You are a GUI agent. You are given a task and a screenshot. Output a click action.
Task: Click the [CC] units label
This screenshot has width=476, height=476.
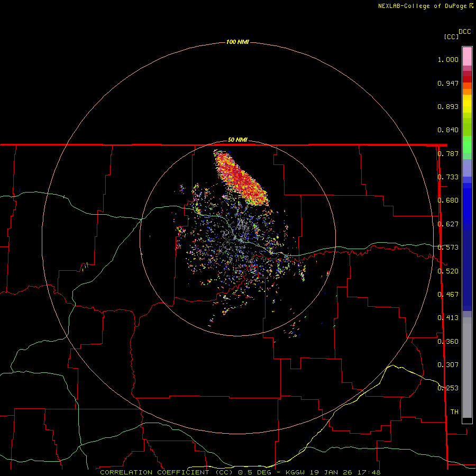[x=451, y=36]
